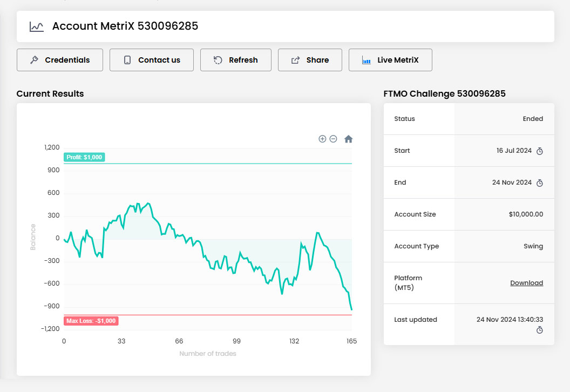This screenshot has height=392, width=570.
Task: Click the 16 Jul 2024 start date
Action: [x=514, y=151]
